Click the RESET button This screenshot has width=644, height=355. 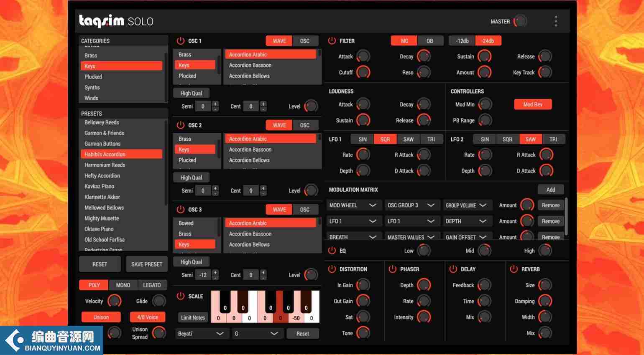pyautogui.click(x=100, y=264)
